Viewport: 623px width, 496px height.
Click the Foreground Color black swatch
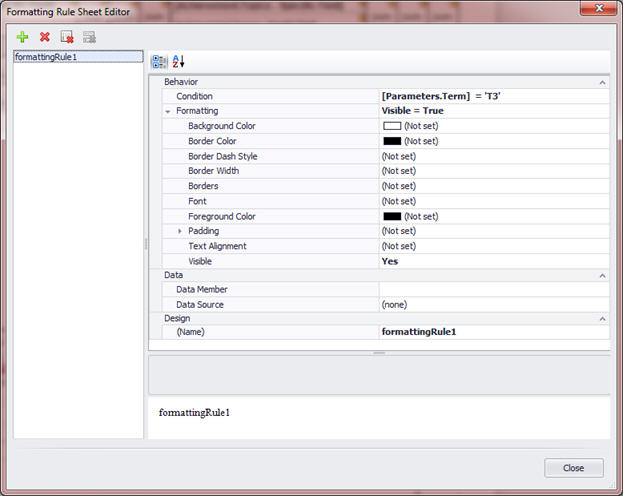pyautogui.click(x=391, y=216)
